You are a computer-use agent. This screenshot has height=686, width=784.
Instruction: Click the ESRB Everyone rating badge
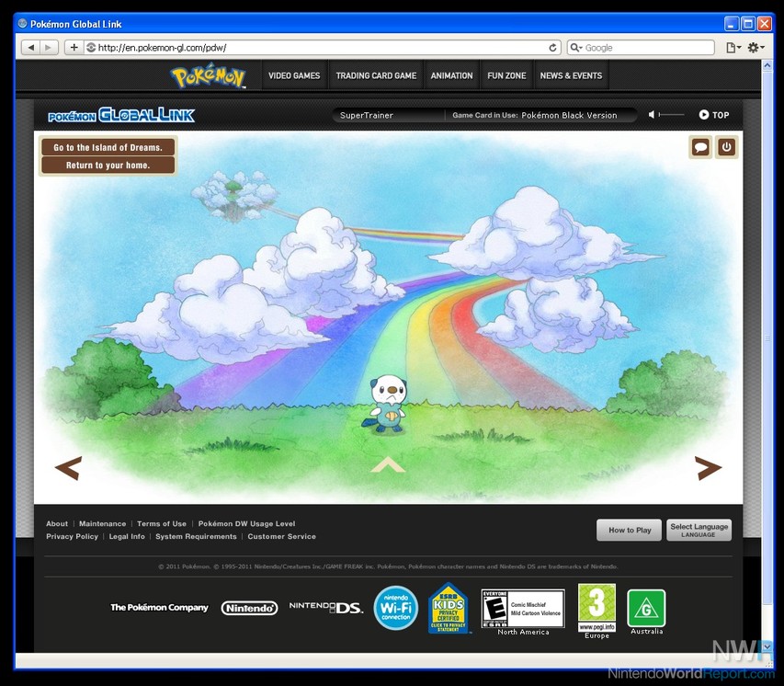tap(523, 609)
